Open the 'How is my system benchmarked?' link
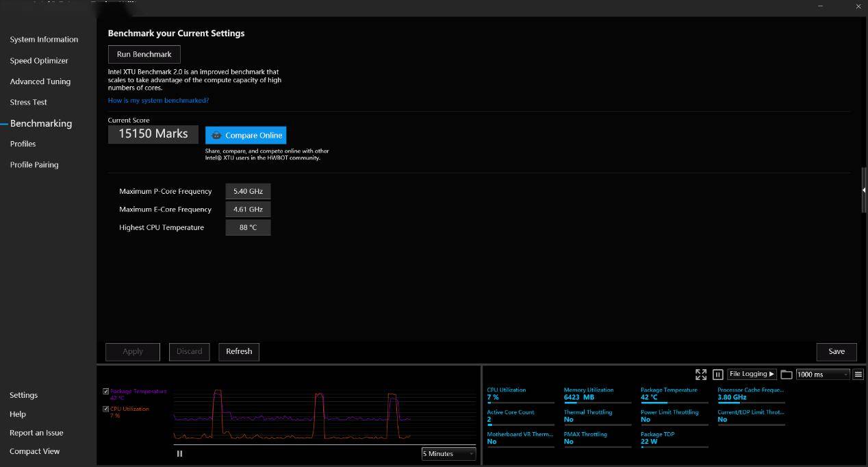The width and height of the screenshot is (868, 467). (158, 101)
